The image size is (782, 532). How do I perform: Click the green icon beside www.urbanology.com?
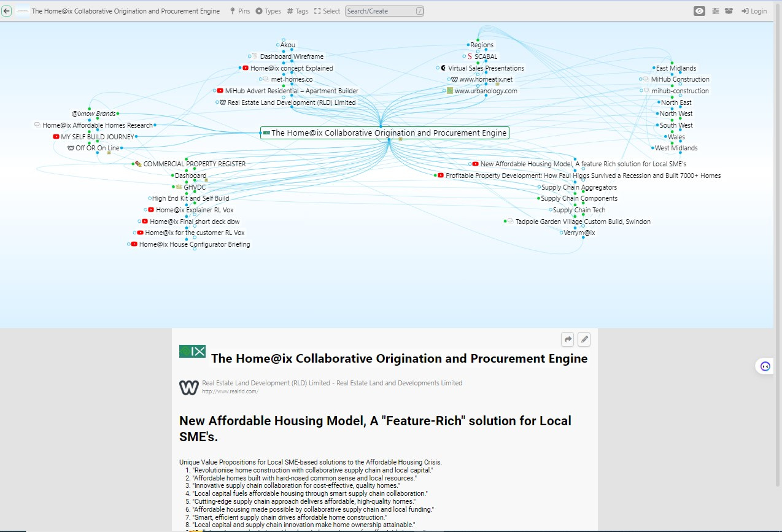450,91
